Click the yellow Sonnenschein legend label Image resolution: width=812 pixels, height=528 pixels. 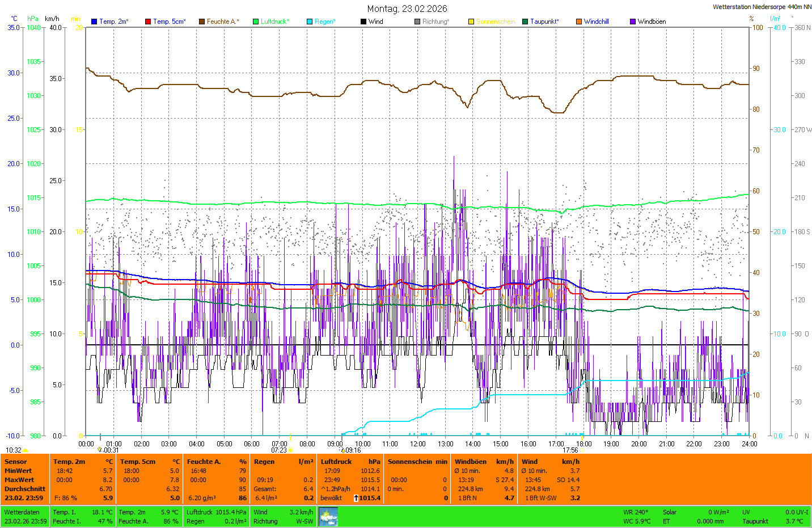point(495,22)
